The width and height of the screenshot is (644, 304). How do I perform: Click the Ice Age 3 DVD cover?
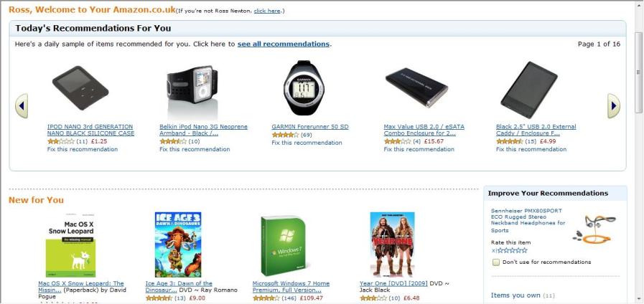click(x=178, y=244)
